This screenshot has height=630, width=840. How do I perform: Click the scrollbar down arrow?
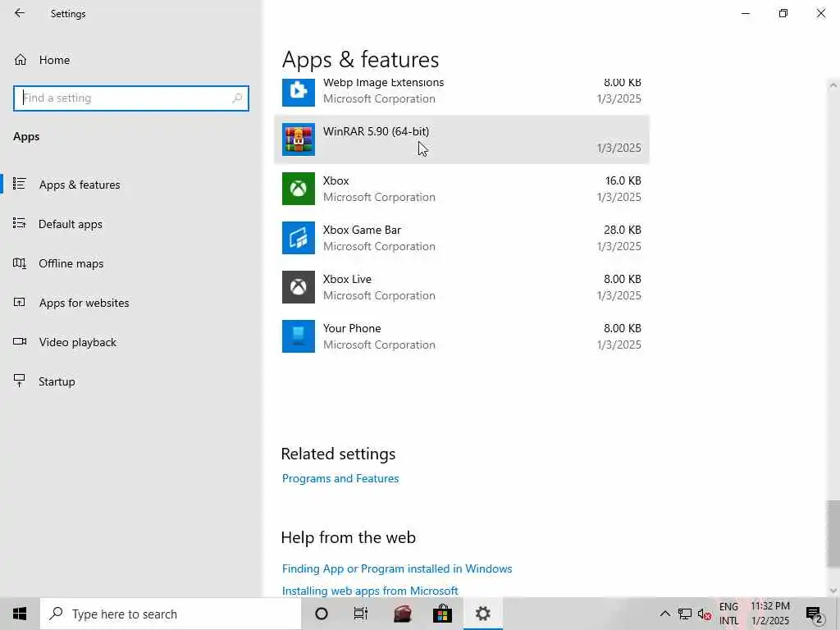[x=833, y=591]
